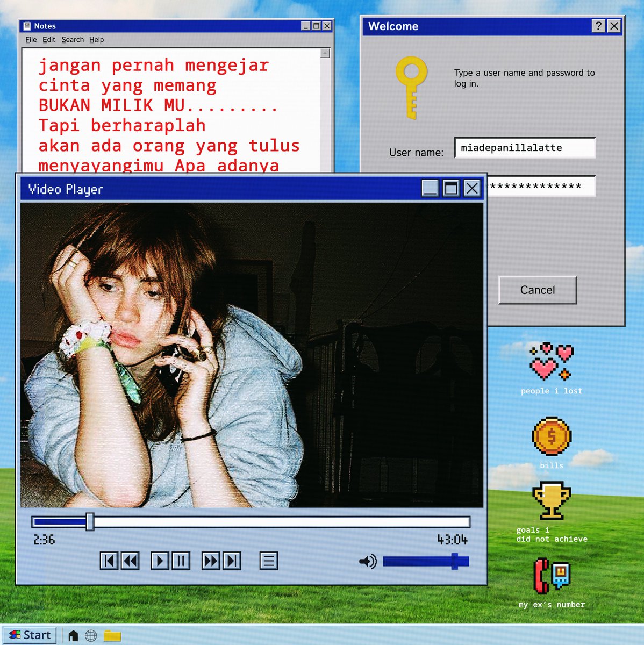
Task: Minimize the Notes window
Action: [x=306, y=26]
